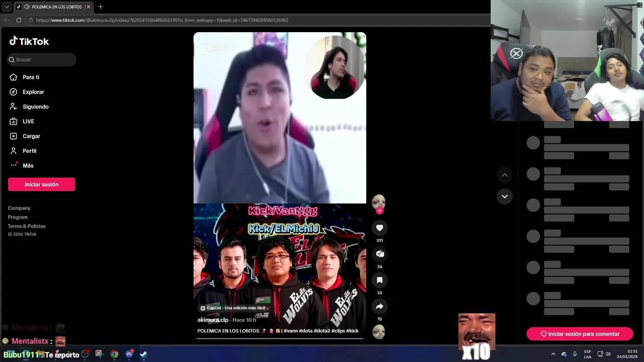Switch the ESP LAA input language
The image size is (644, 362).
click(588, 354)
